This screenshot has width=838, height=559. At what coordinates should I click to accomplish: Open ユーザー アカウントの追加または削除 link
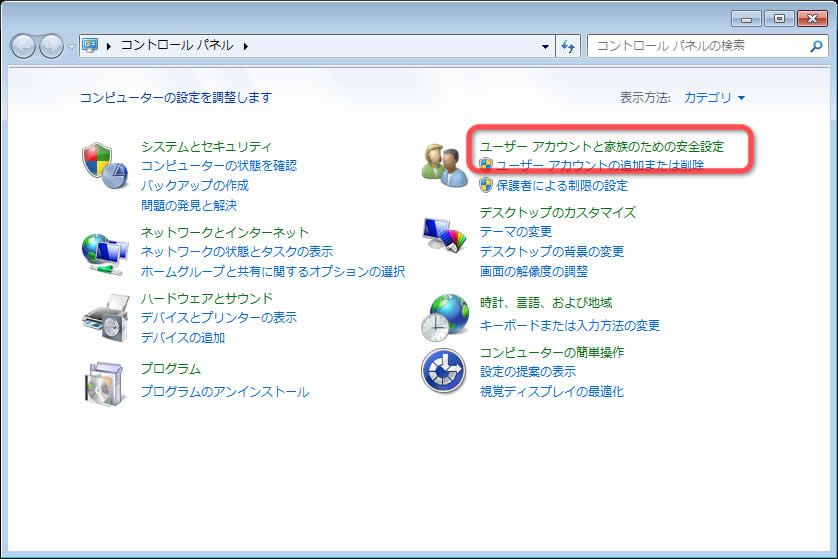pyautogui.click(x=600, y=165)
